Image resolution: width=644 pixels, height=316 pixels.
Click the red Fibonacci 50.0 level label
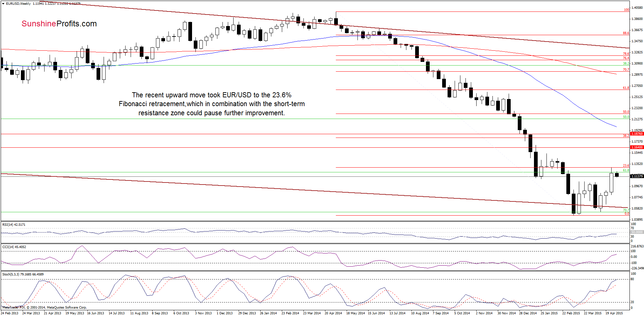pos(626,112)
